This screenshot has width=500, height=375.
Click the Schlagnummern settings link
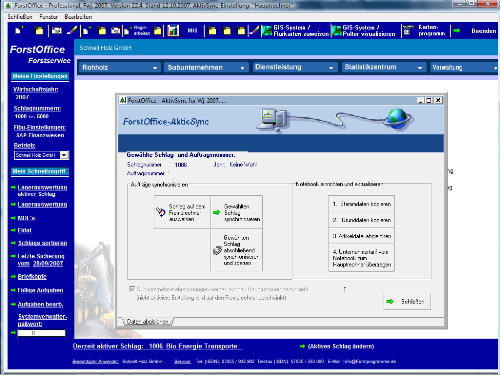[37, 108]
